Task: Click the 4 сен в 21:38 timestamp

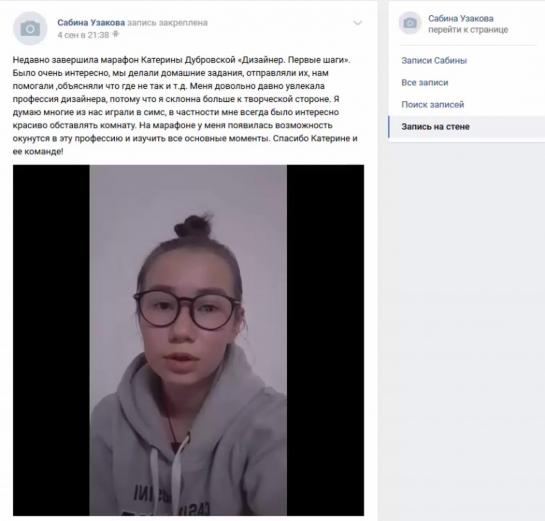Action: pos(83,35)
